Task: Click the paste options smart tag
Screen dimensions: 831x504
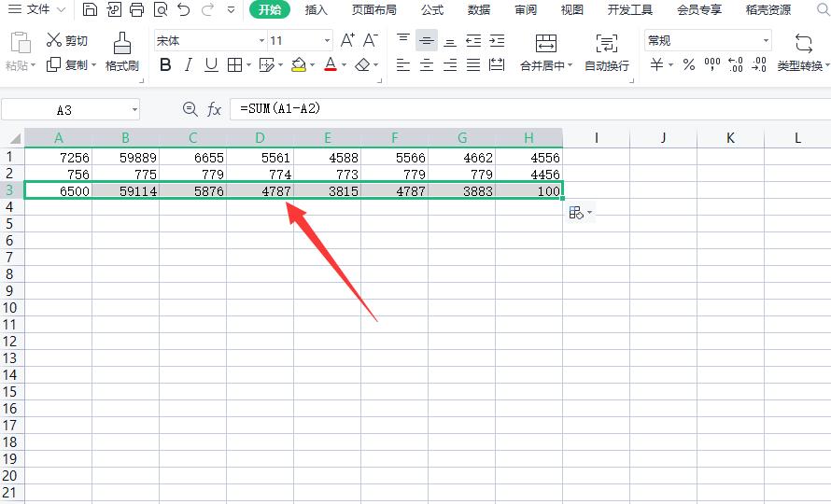Action: point(581,213)
